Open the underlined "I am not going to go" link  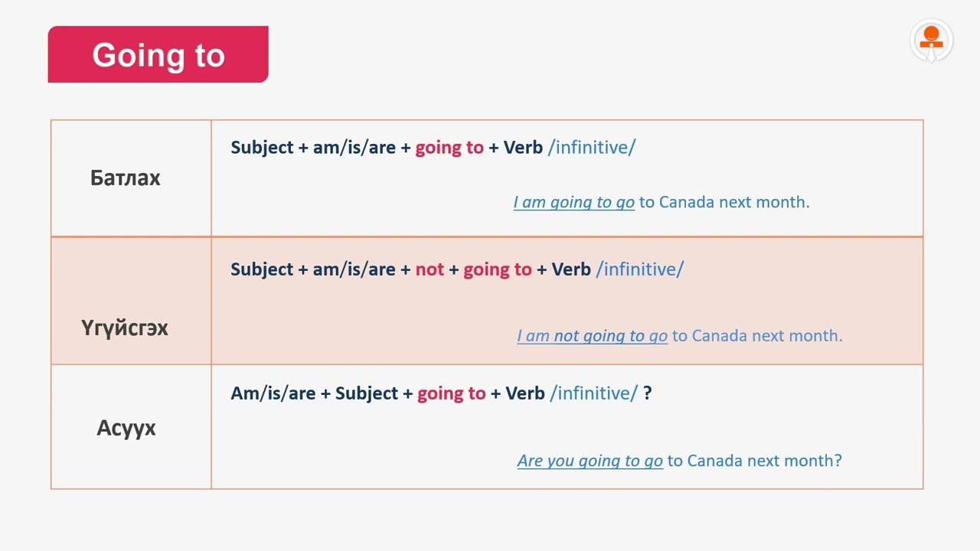point(592,336)
